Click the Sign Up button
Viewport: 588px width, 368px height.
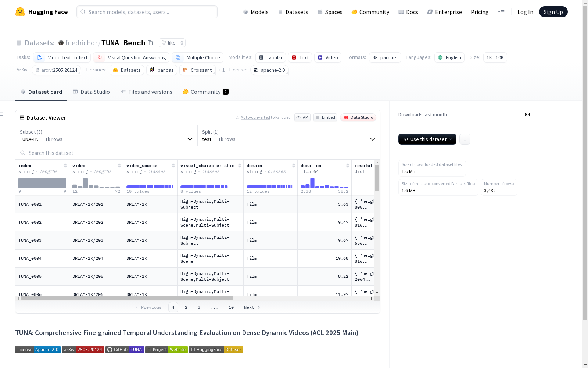click(x=553, y=12)
